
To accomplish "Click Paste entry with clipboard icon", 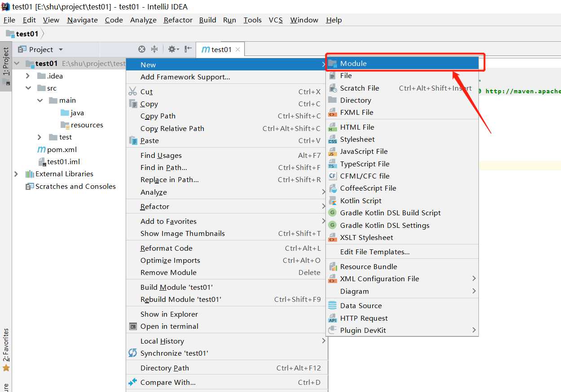I will pos(227,140).
